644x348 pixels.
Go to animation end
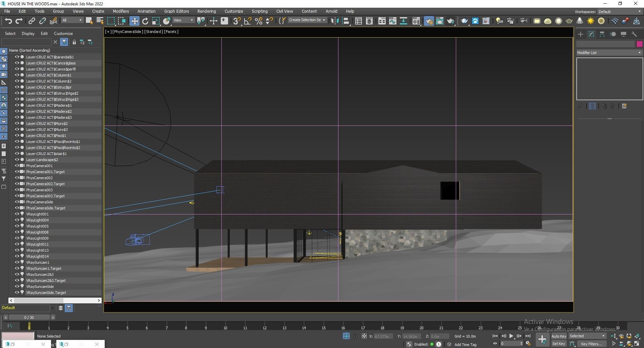[x=528, y=336]
